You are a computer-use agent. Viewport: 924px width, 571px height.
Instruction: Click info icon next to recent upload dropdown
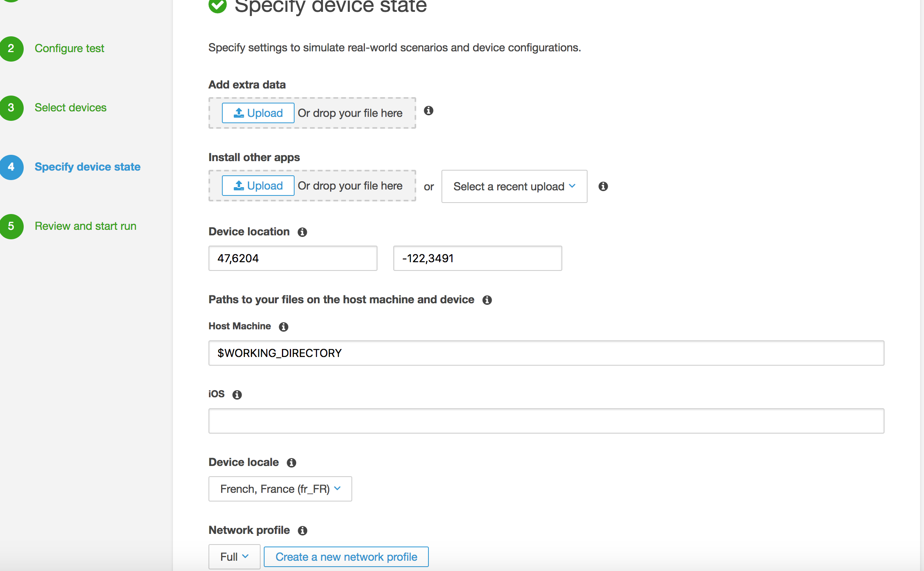pos(603,186)
